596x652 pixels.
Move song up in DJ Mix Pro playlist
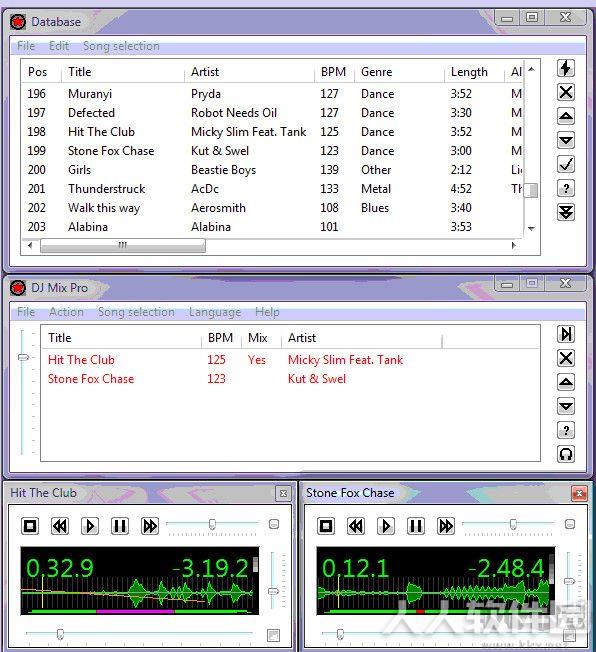click(x=566, y=382)
